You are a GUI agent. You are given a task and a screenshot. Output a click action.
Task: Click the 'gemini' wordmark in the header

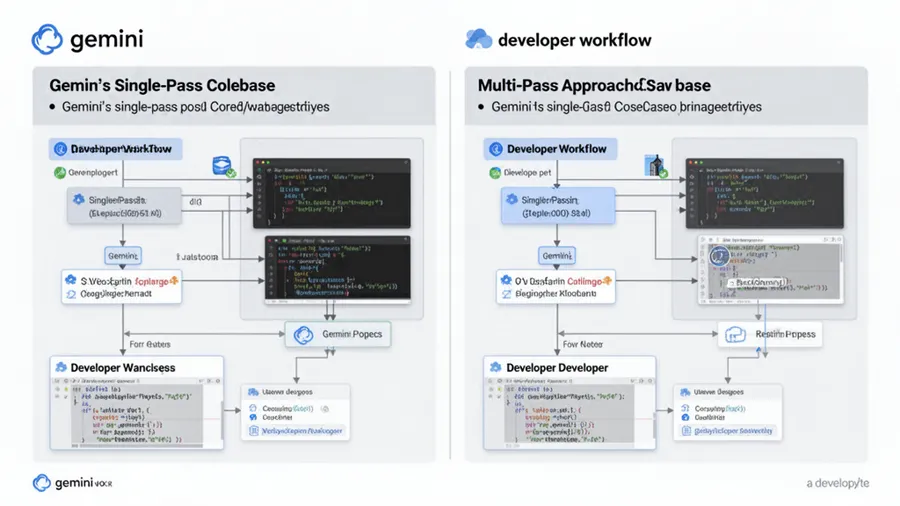tap(106, 40)
